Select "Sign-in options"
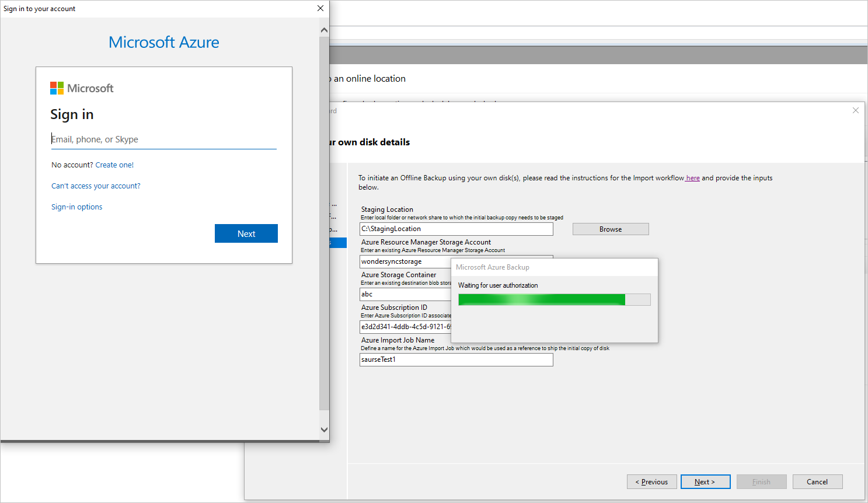 76,207
